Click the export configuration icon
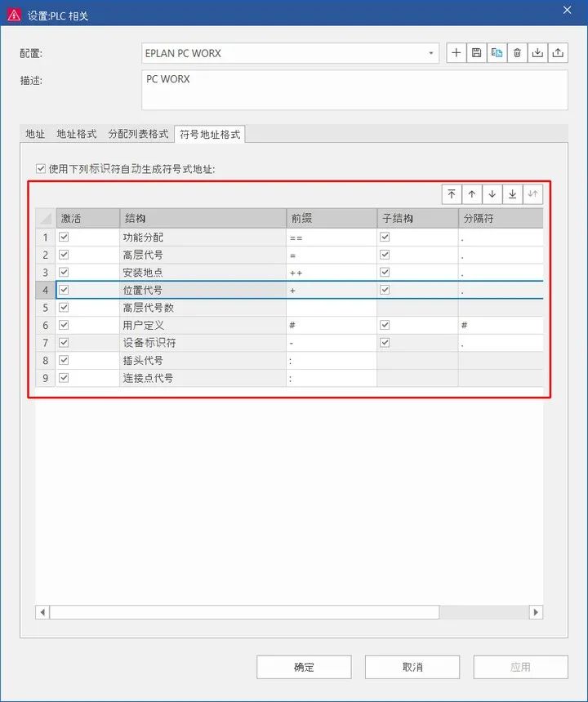Screen dimensions: 588x702 click(x=558, y=53)
